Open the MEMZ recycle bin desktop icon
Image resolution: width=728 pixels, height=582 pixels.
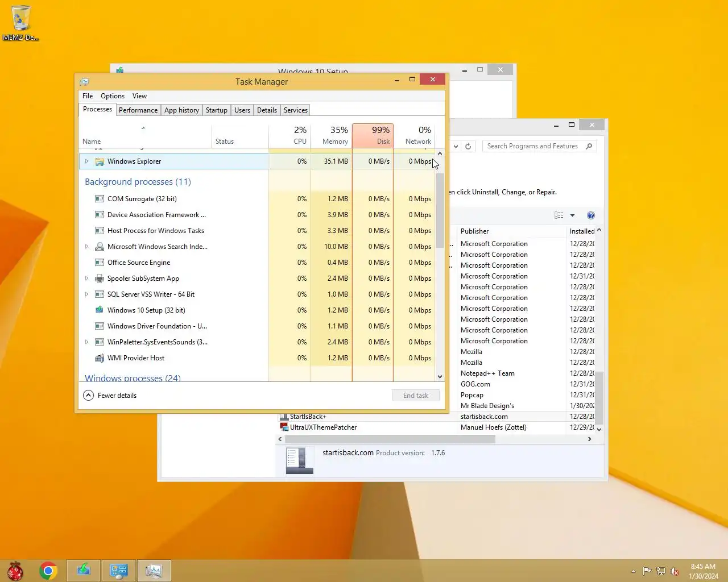[21, 23]
